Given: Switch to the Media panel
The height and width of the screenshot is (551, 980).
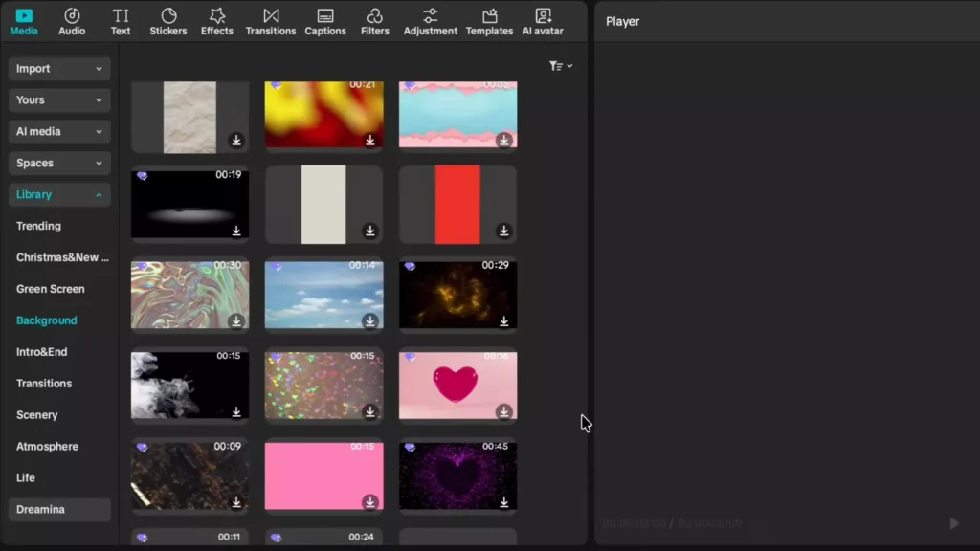Looking at the screenshot, I should (24, 21).
